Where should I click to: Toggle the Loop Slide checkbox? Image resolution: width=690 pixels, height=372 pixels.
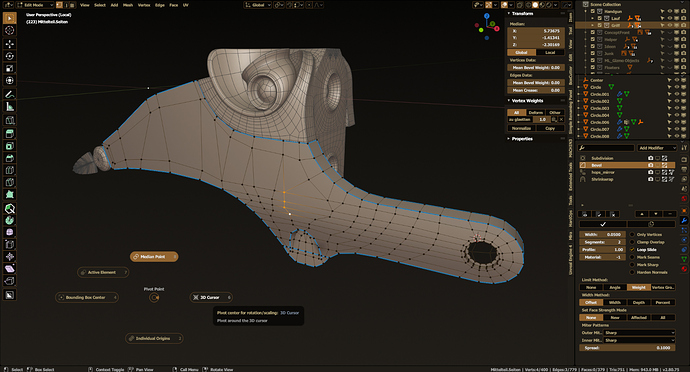coord(632,250)
